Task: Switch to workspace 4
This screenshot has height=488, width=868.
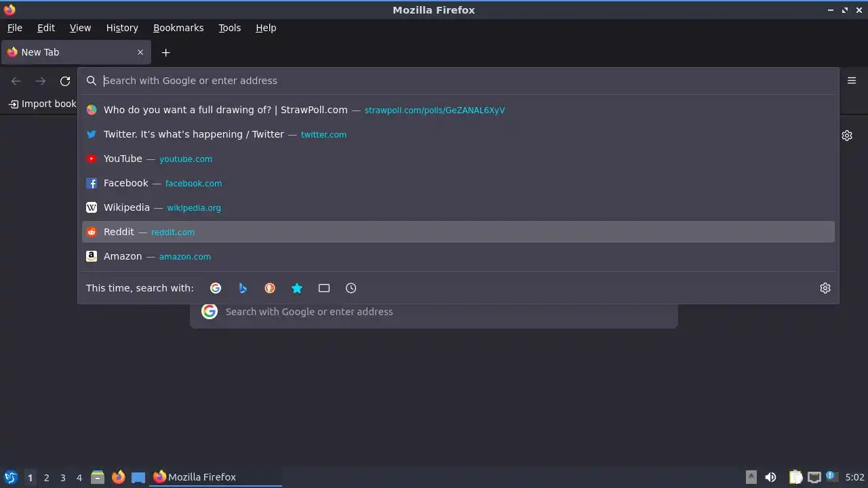Action: click(79, 477)
